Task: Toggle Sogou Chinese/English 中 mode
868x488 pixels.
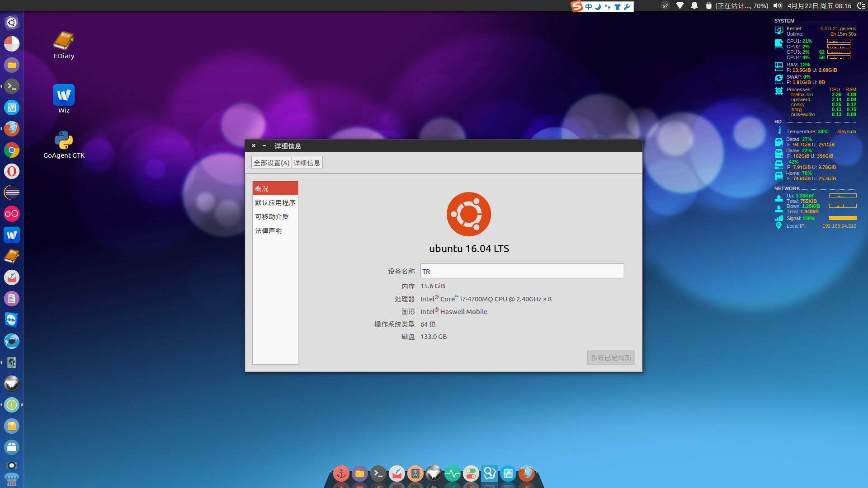Action: [x=589, y=6]
